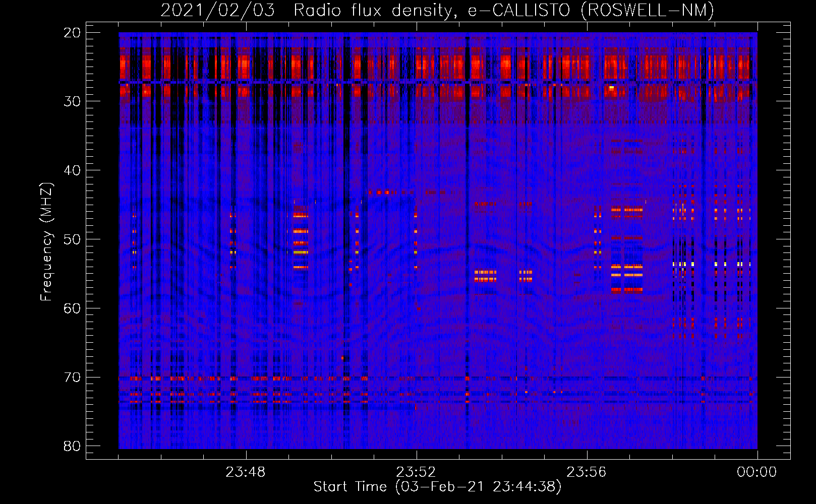Click the 60 frequency tick label
This screenshot has width=816, height=504.
click(x=73, y=308)
